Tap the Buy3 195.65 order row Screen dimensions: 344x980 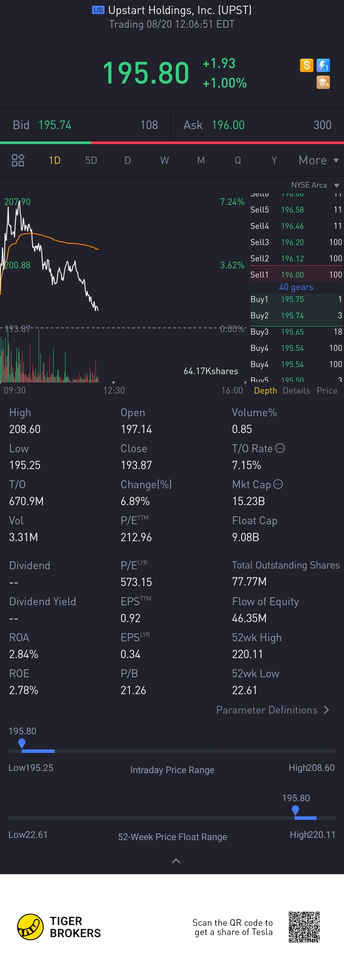coord(296,332)
